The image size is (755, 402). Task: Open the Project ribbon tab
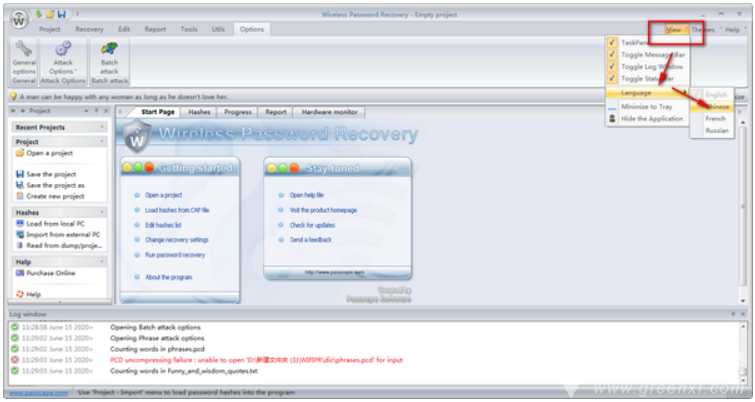[50, 29]
